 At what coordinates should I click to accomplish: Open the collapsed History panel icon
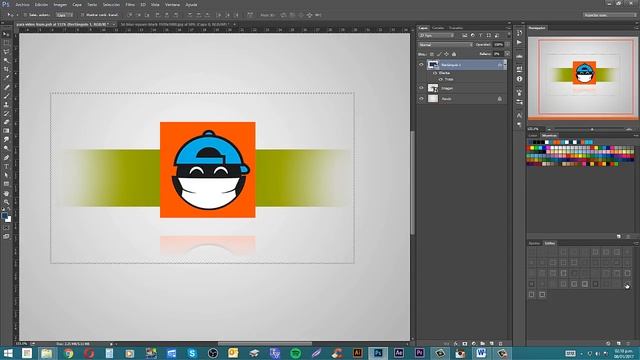(519, 33)
